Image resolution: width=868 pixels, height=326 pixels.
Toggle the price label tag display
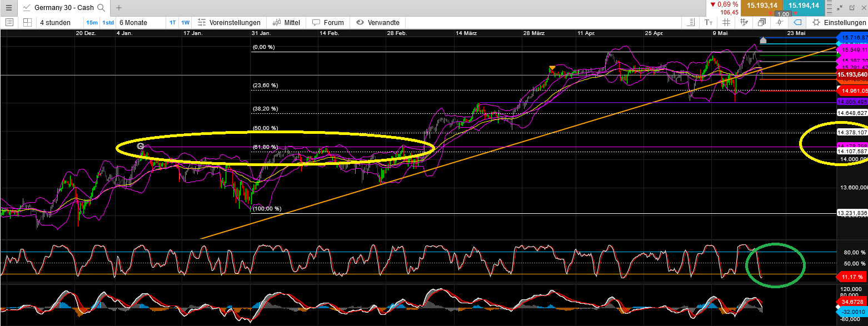[797, 23]
